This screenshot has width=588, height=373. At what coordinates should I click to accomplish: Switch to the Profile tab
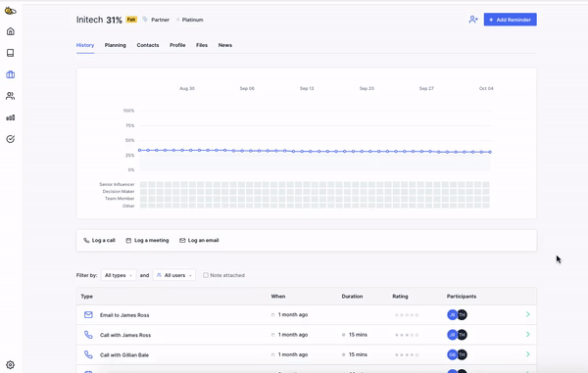[x=177, y=45]
